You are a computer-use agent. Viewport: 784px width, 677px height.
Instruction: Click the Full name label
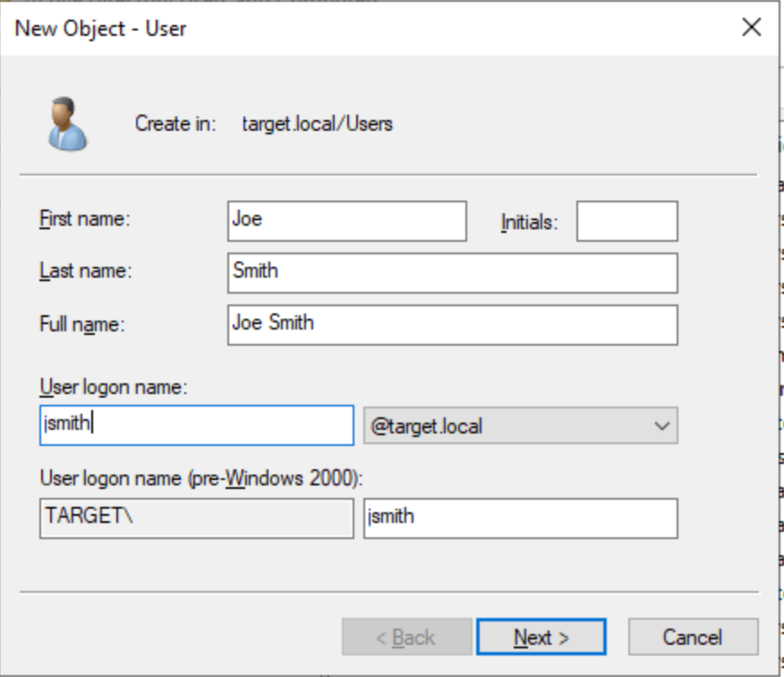[81, 324]
